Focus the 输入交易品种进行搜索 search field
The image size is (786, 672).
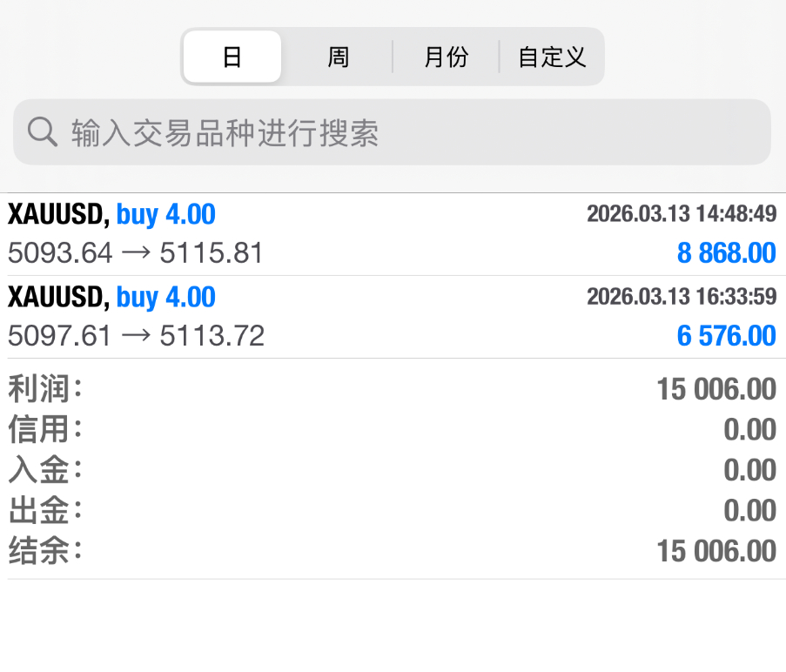(392, 132)
